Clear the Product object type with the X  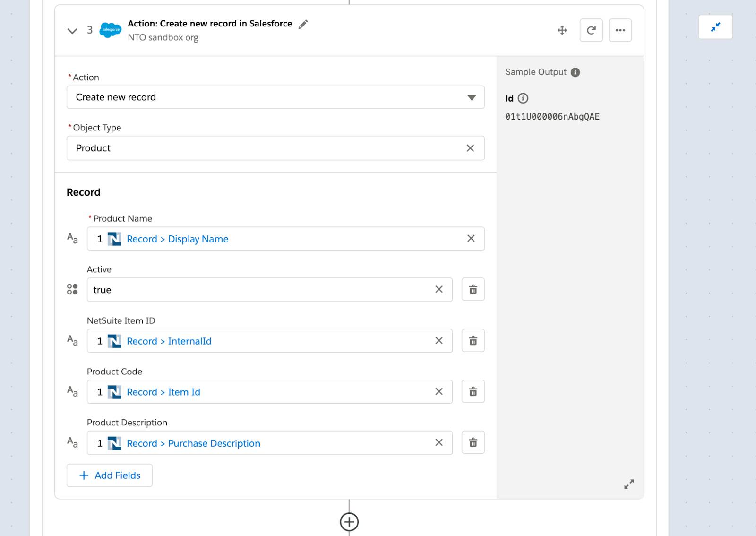point(470,148)
